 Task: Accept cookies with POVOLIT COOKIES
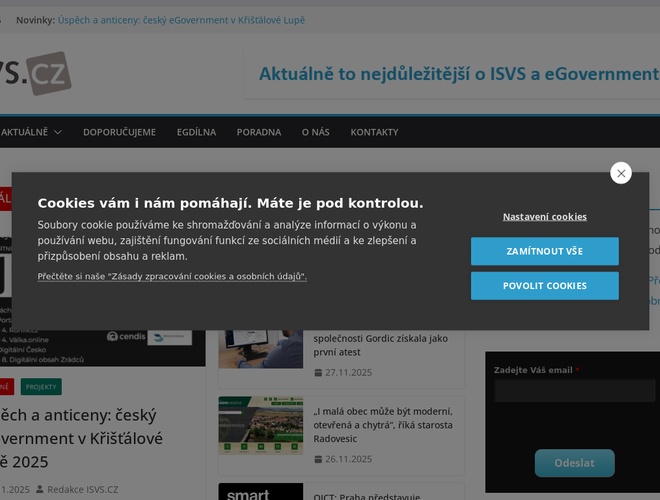(544, 286)
